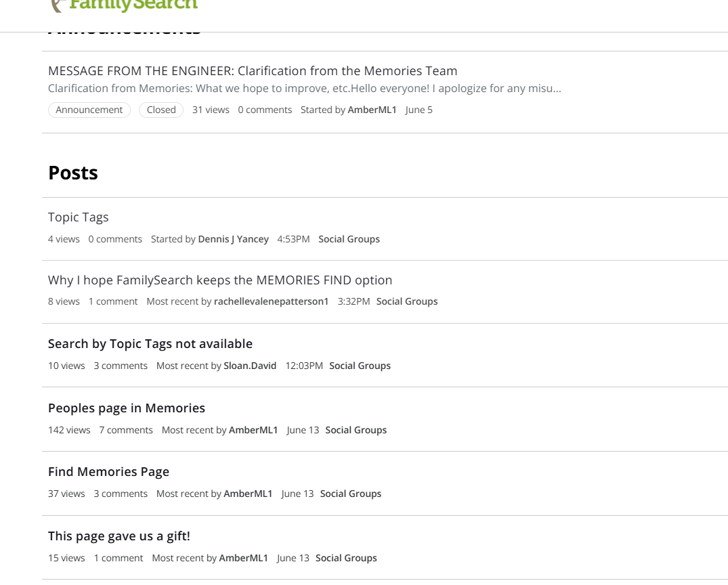Open AmberML1 profile in gift post row
Screen dimensions: 728x585
pos(244,558)
